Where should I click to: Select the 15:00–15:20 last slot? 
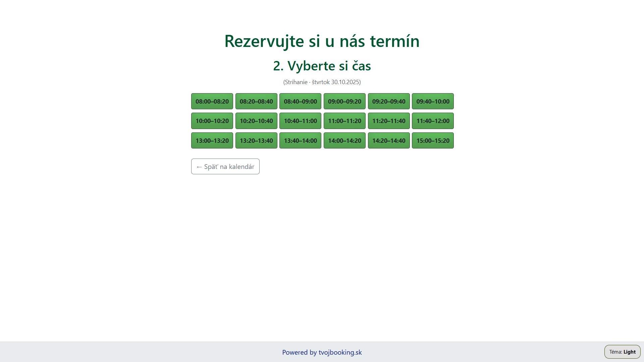click(433, 140)
